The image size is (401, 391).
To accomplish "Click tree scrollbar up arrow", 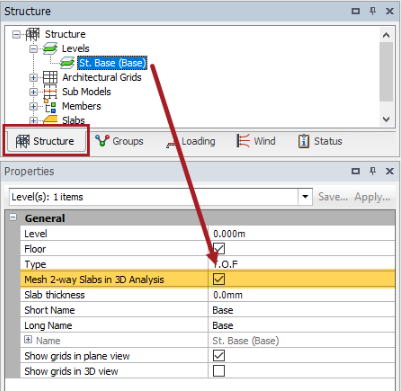I will click(x=386, y=35).
